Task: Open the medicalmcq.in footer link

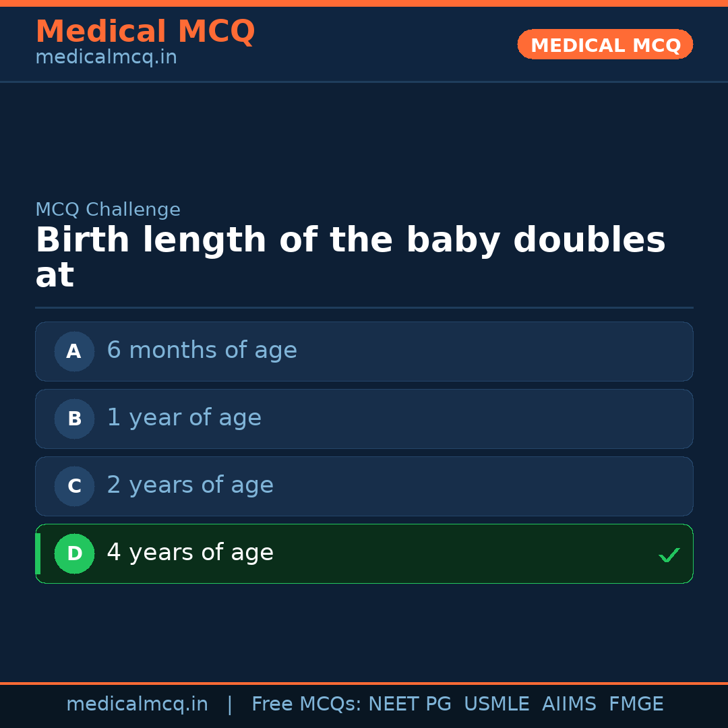Action: [138, 704]
